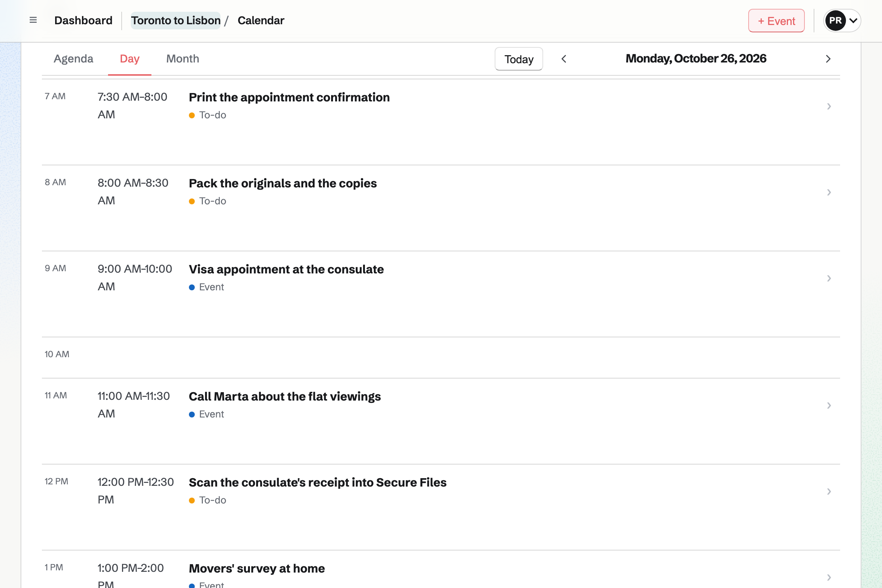Open Print the appointment confirmation
Image resolution: width=882 pixels, height=588 pixels.
(x=289, y=97)
